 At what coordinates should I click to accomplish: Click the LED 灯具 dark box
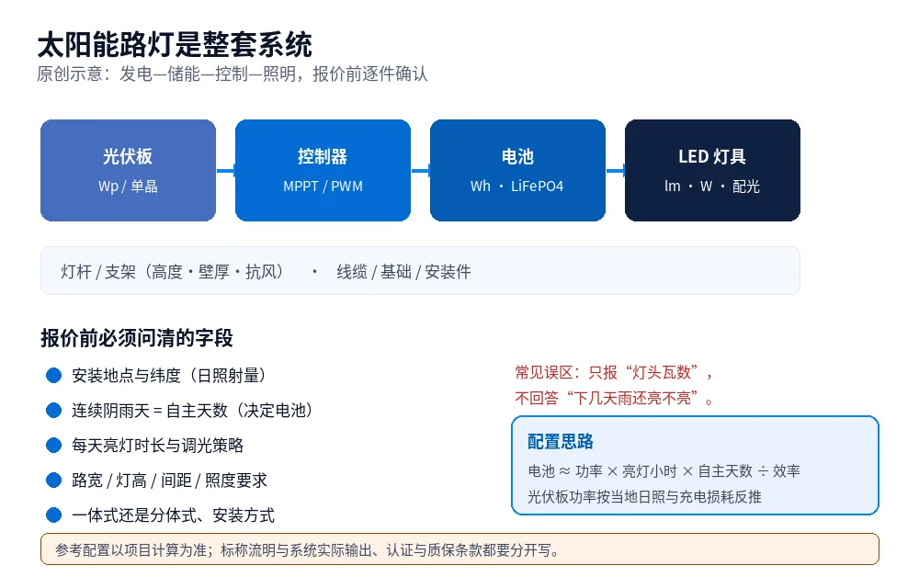coord(712,170)
